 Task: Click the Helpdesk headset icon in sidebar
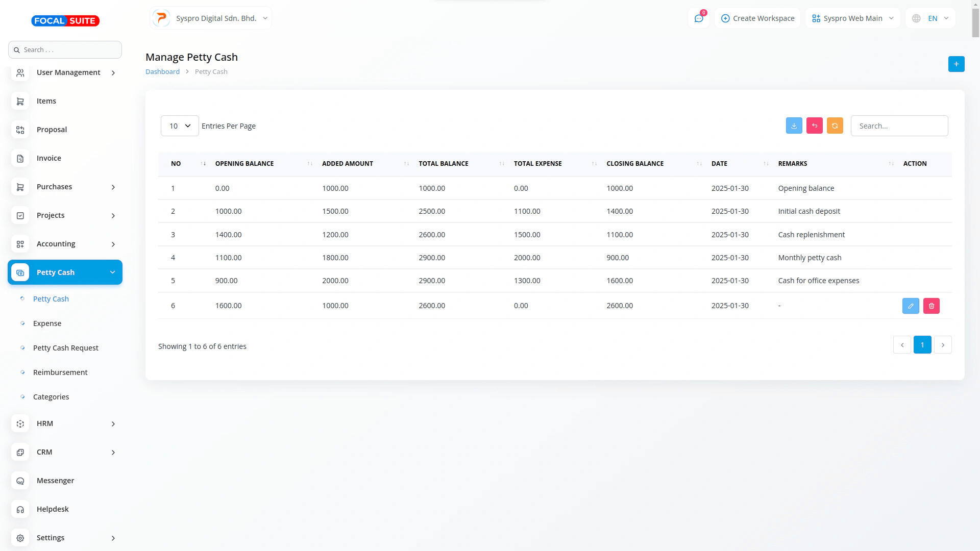point(20,509)
